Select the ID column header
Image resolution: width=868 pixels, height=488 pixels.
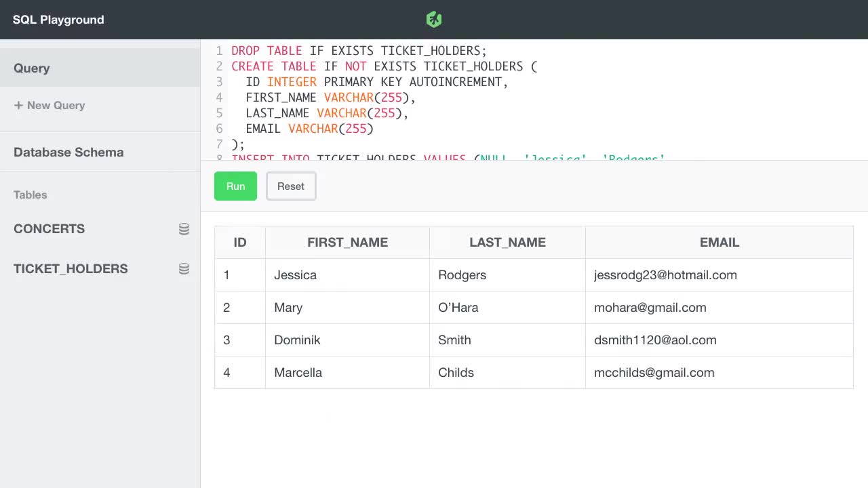coord(239,242)
